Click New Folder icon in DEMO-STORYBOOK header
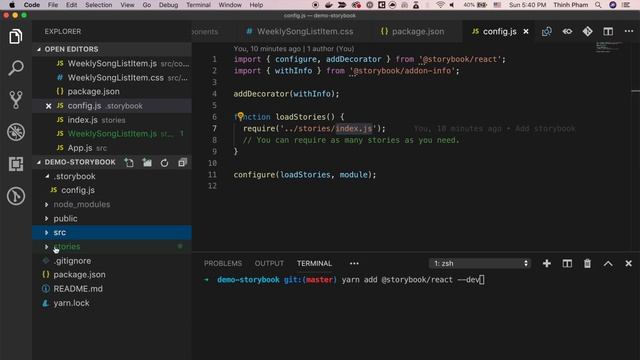Viewport: 640px width, 360px height. coord(147,162)
